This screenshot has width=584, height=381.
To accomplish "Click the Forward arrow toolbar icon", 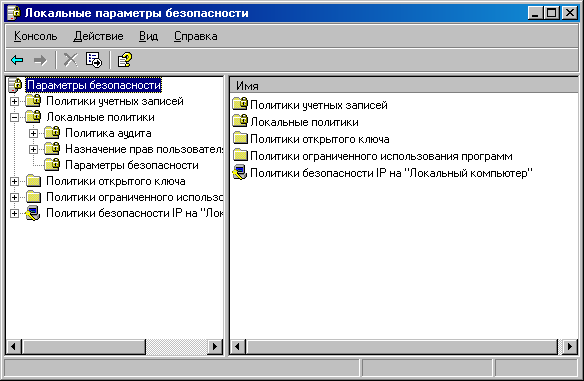I will (40, 60).
